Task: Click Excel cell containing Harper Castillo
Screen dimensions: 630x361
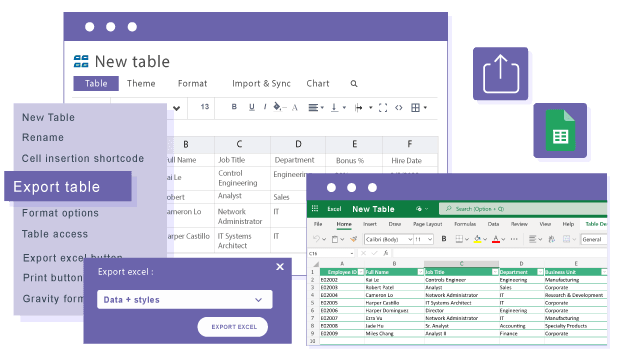Action: click(x=394, y=303)
